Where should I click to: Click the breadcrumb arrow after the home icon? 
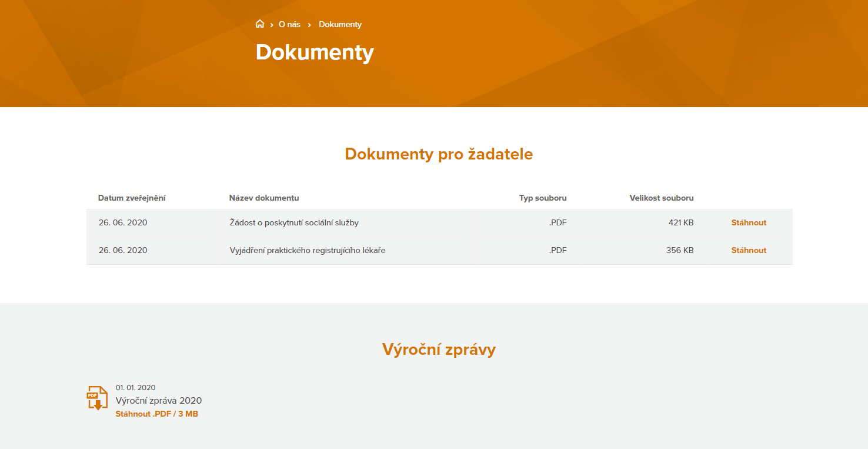tap(271, 24)
